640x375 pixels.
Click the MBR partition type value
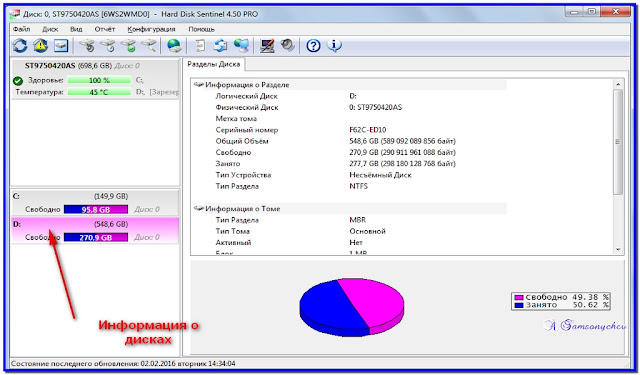coord(358,220)
